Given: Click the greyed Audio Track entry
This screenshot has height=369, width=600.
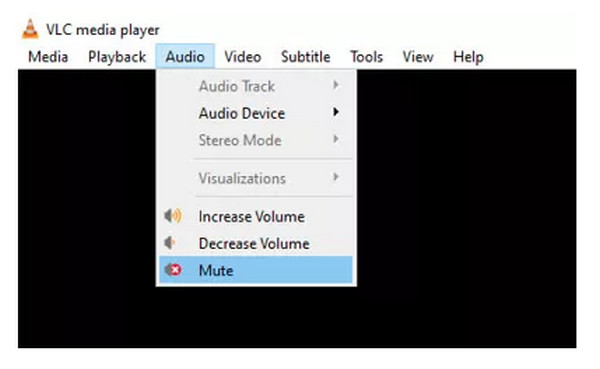Looking at the screenshot, I should point(256,86).
